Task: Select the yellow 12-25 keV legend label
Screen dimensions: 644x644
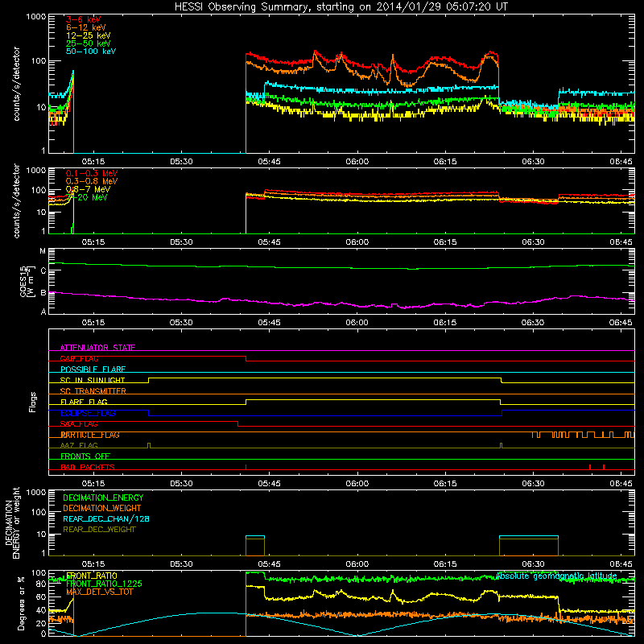Action: point(89,35)
